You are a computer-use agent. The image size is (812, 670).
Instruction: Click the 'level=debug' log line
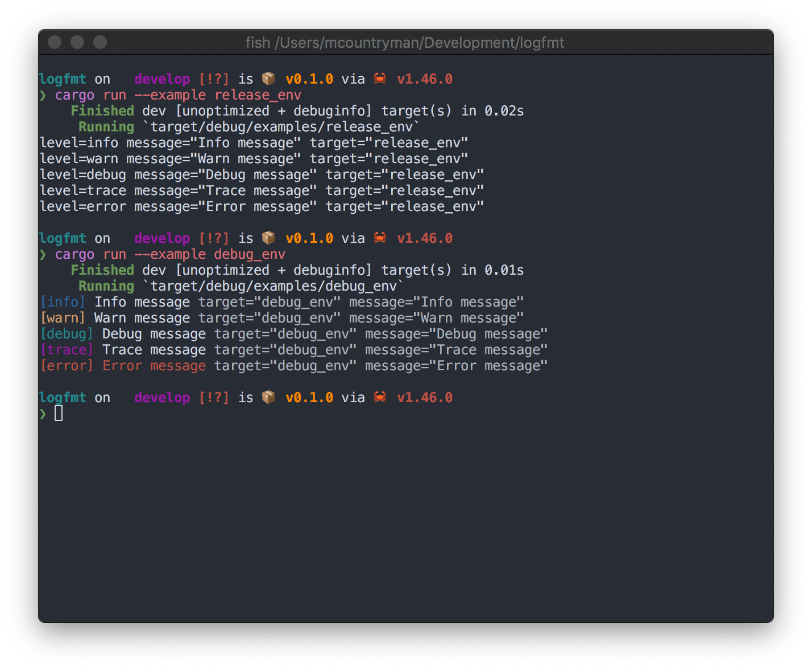tap(262, 175)
